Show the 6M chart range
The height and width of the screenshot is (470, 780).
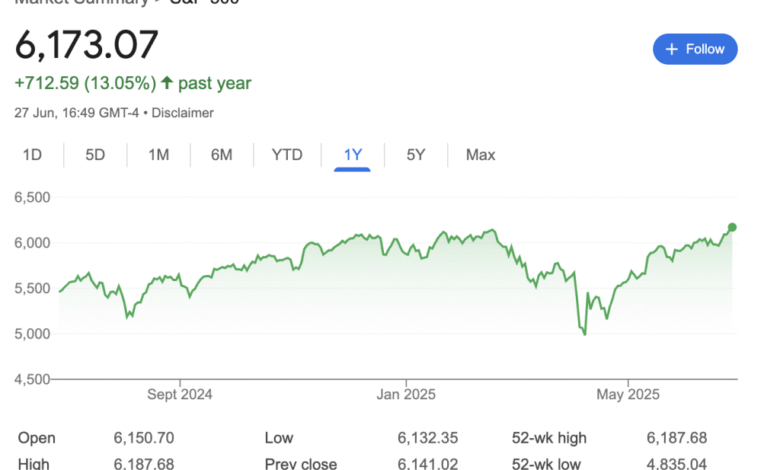(x=221, y=155)
